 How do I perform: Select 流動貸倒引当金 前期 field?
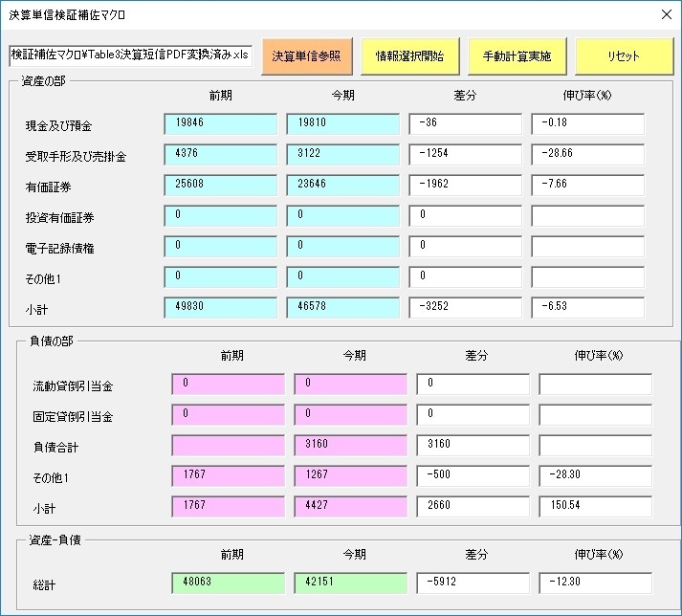(x=229, y=385)
